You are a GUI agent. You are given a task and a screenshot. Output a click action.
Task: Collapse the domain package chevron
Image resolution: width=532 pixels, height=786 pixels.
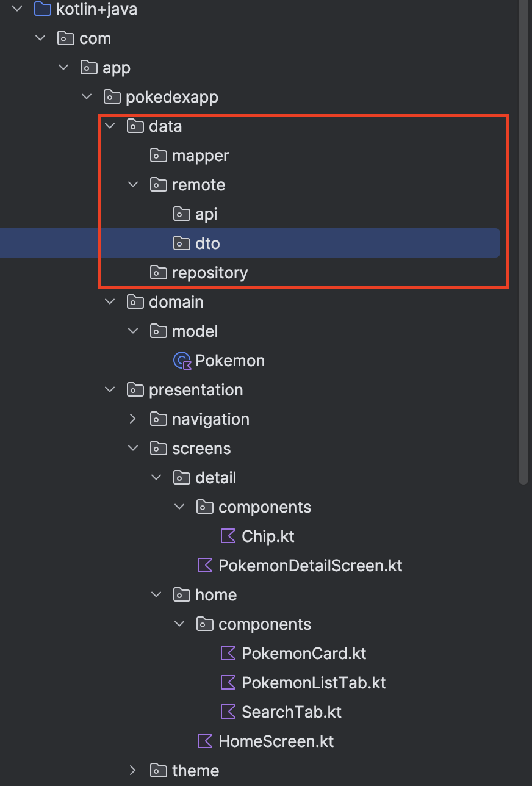(110, 302)
